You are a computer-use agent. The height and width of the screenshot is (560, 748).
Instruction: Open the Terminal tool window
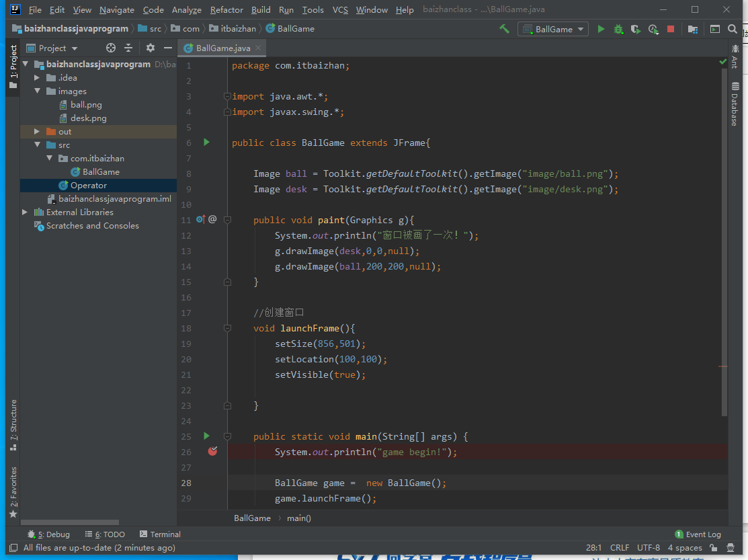(160, 534)
